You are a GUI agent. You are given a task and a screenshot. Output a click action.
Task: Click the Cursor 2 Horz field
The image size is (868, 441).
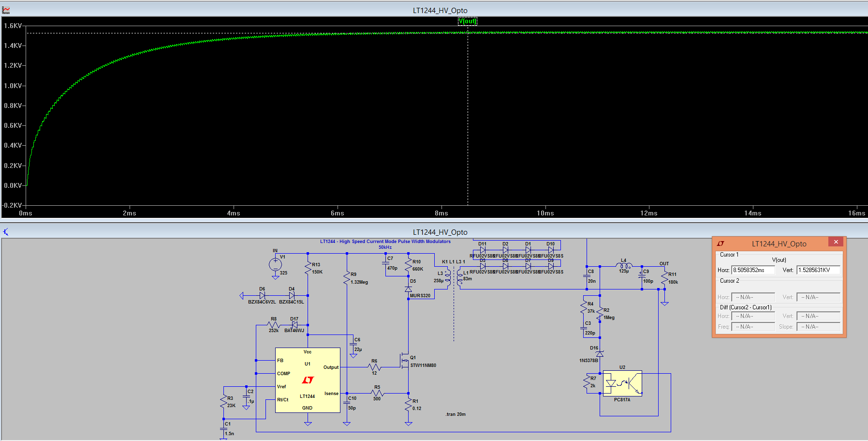click(x=753, y=297)
